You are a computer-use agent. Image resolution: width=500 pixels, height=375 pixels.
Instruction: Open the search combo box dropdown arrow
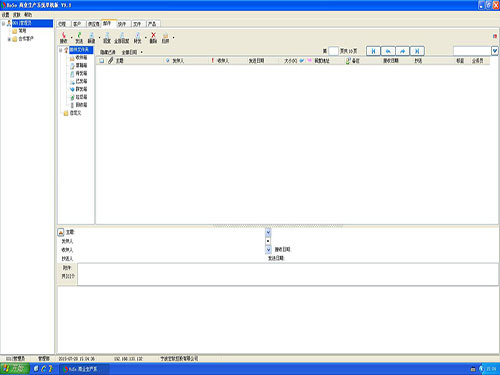[x=495, y=51]
